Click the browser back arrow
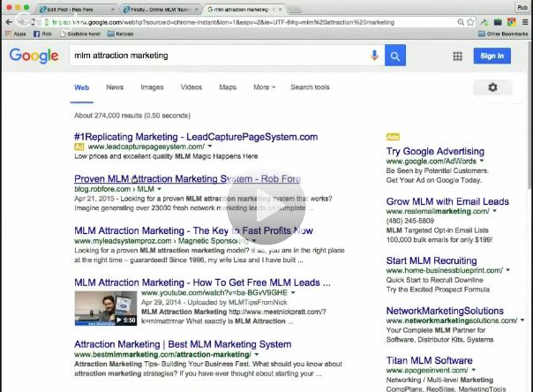Screen dimensions: 533x392 click(x=9, y=22)
